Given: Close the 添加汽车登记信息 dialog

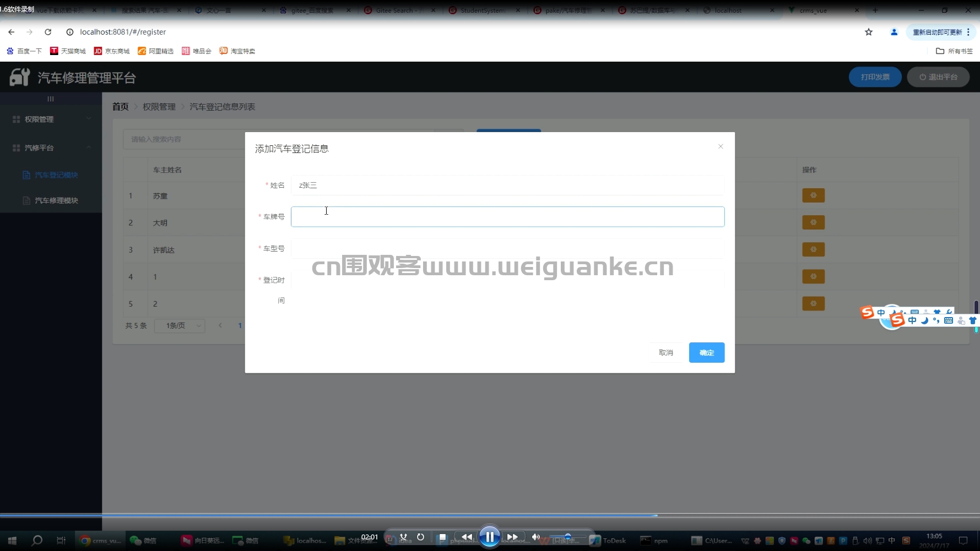Looking at the screenshot, I should pos(721,146).
